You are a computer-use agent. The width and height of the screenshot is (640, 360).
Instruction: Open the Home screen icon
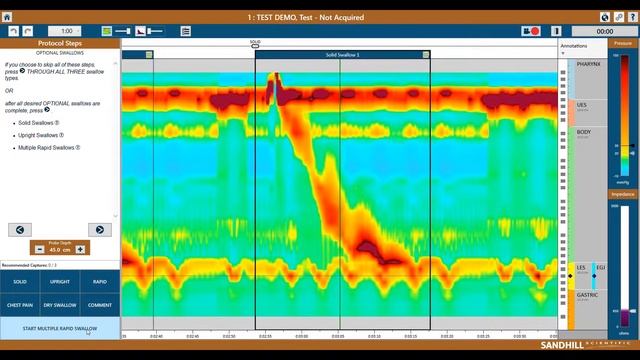click(x=7, y=17)
